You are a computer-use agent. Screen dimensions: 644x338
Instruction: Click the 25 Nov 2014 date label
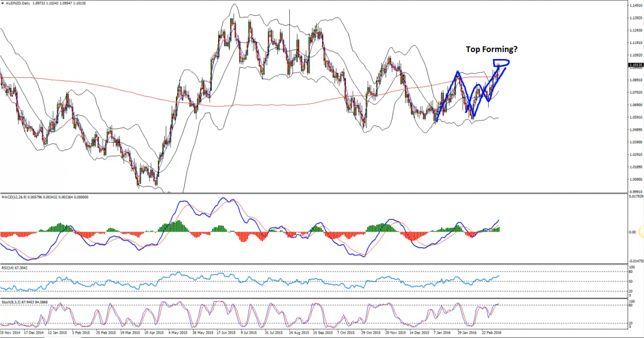[x=10, y=333]
